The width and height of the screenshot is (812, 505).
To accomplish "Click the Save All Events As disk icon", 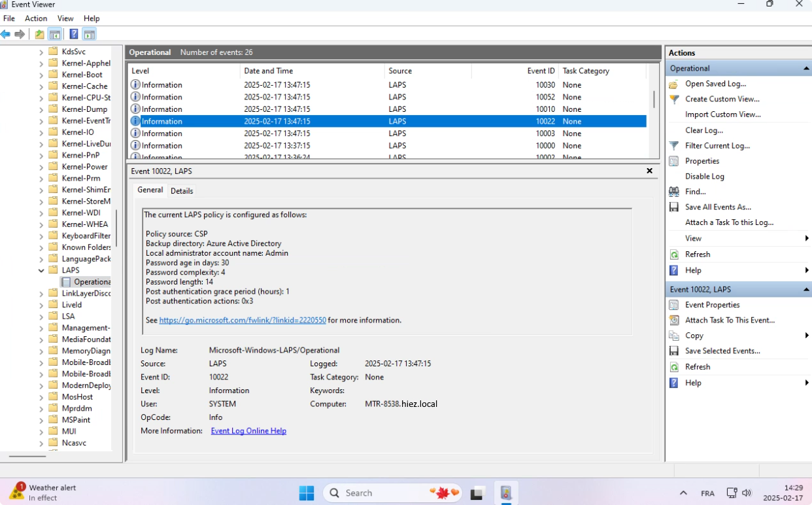I will (674, 207).
